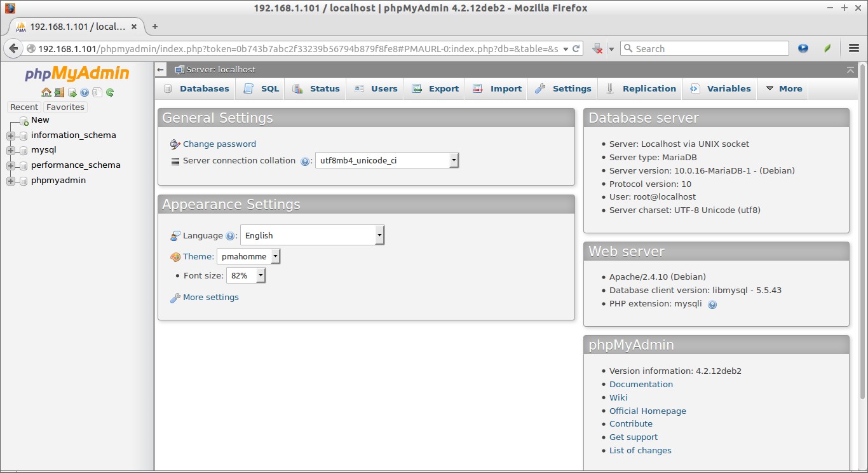The width and height of the screenshot is (868, 473).
Task: Click the phpMyAdmin logo
Action: point(77,74)
